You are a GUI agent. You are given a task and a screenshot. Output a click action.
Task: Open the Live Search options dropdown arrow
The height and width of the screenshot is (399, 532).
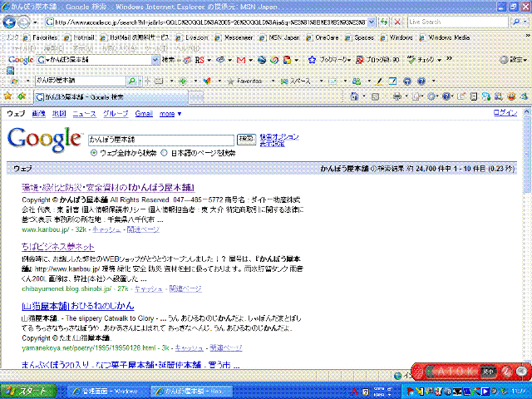525,22
